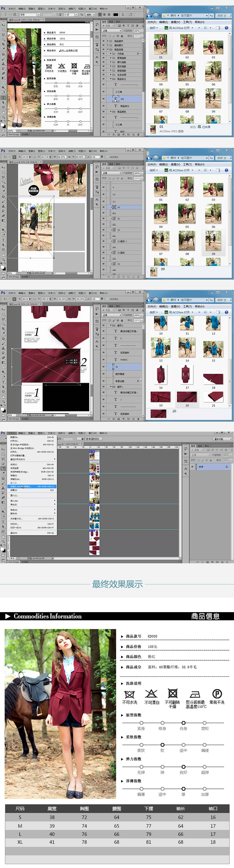Click the warp text icon in first screenshot's options bar
This screenshot has width=234, height=868.
123,14
